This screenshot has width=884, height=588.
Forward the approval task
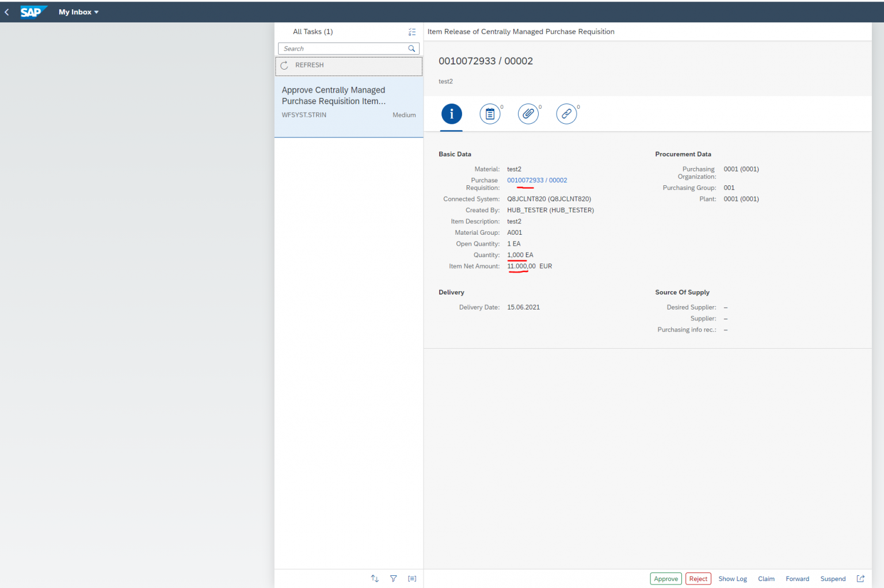(797, 578)
